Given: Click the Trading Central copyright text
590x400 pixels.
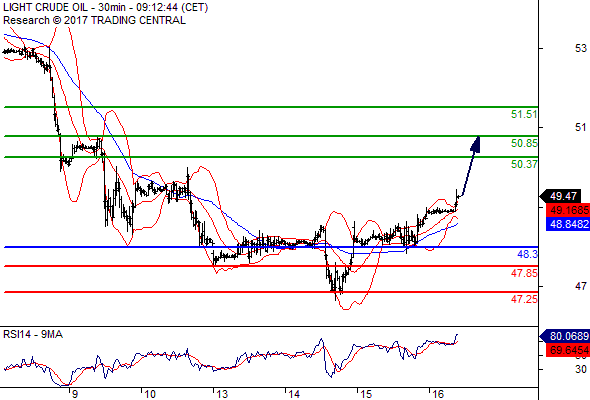Looking at the screenshot, I should coord(94,20).
